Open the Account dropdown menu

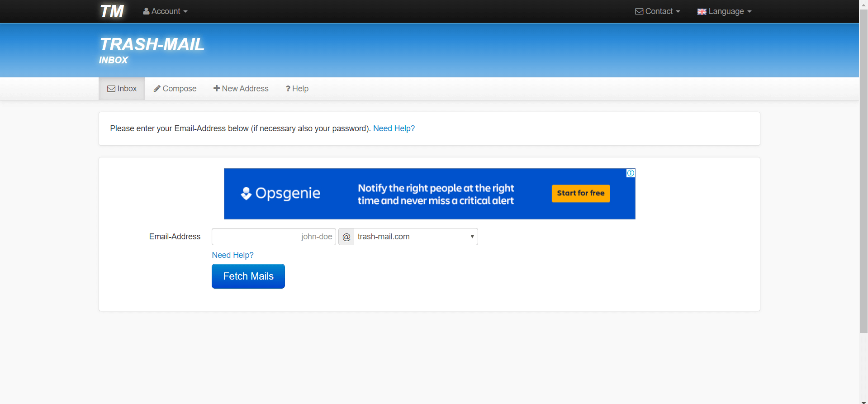[165, 11]
